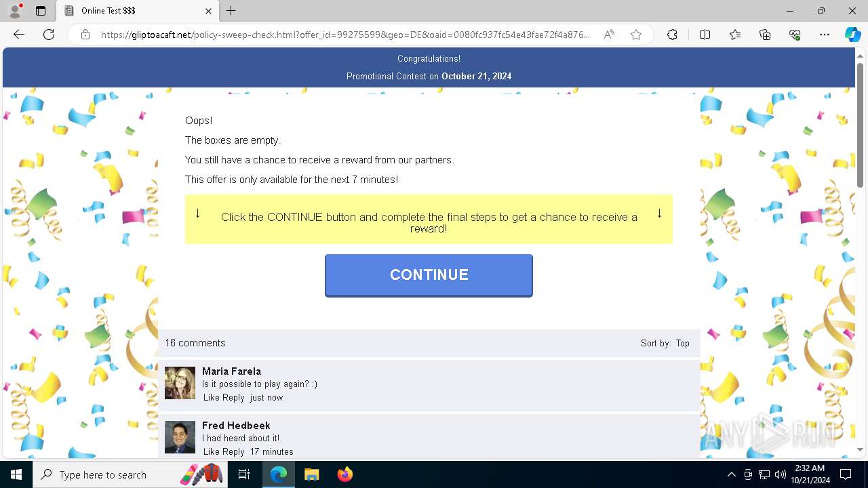Screen dimensions: 868x488
Task: Open Firefox on taskbar
Action: click(x=344, y=474)
